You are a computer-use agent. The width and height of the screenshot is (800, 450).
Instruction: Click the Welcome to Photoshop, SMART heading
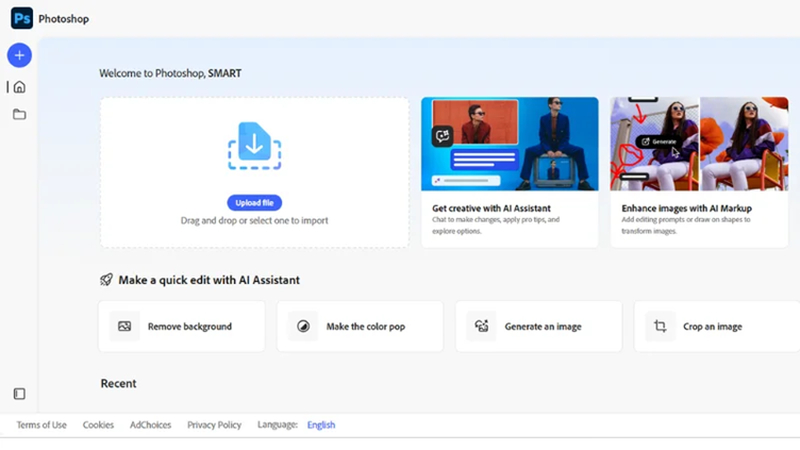point(170,73)
